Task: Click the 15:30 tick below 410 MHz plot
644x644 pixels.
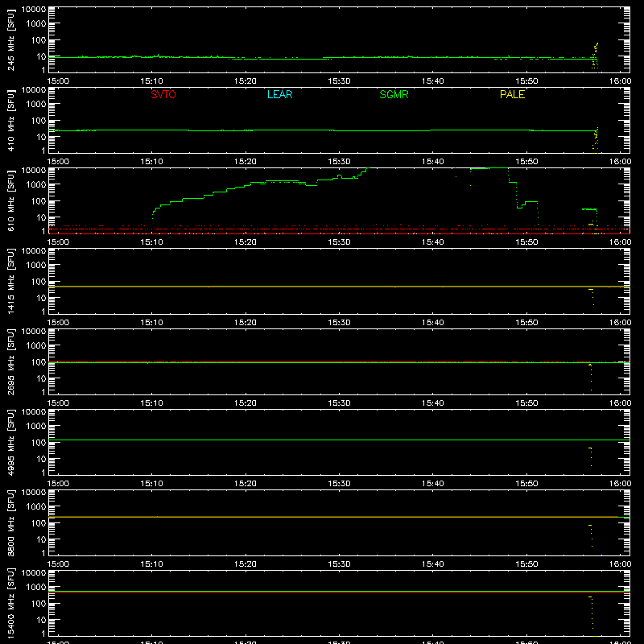Action: coord(339,162)
